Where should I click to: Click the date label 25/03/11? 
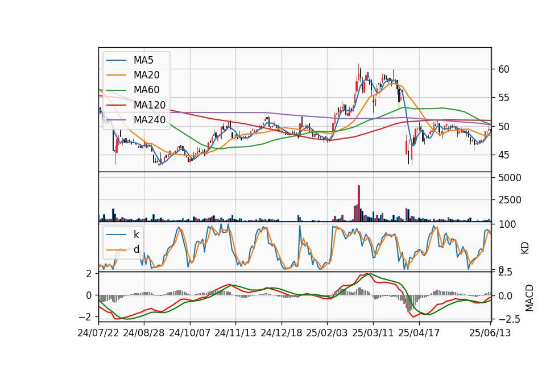[373, 333]
